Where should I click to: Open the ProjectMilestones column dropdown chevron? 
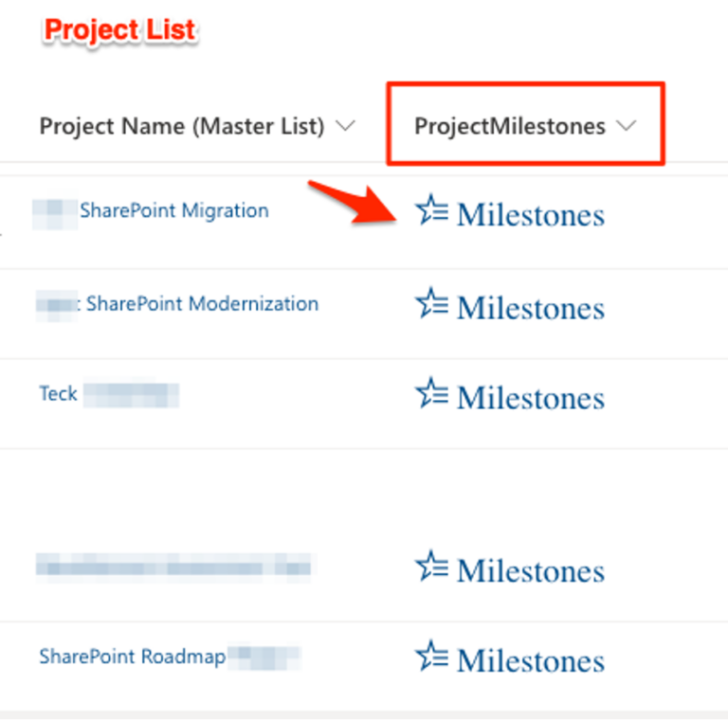click(626, 126)
